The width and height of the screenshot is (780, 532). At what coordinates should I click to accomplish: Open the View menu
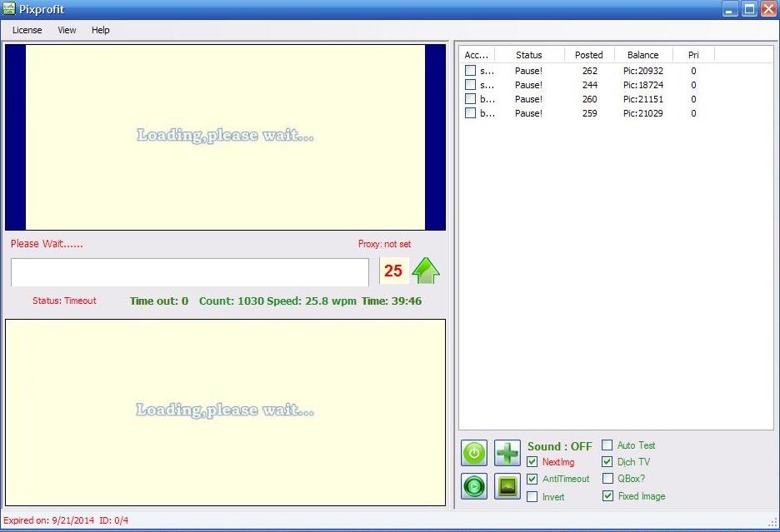point(67,30)
